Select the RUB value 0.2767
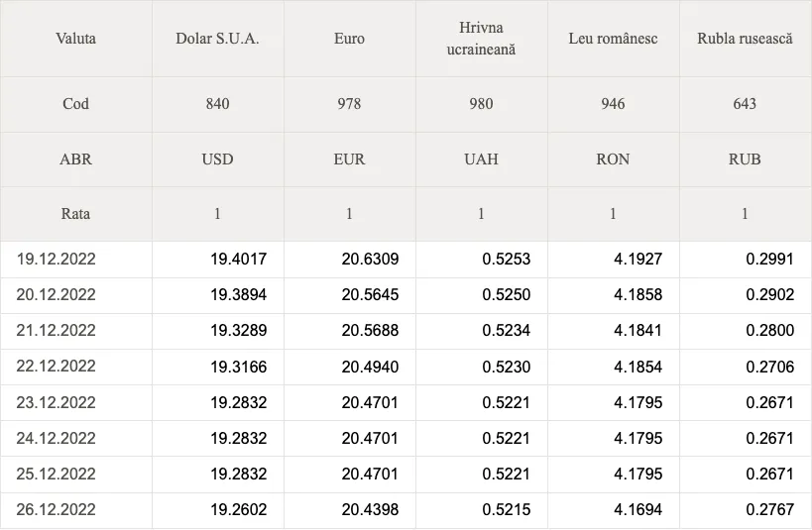The image size is (812, 530). 769,509
